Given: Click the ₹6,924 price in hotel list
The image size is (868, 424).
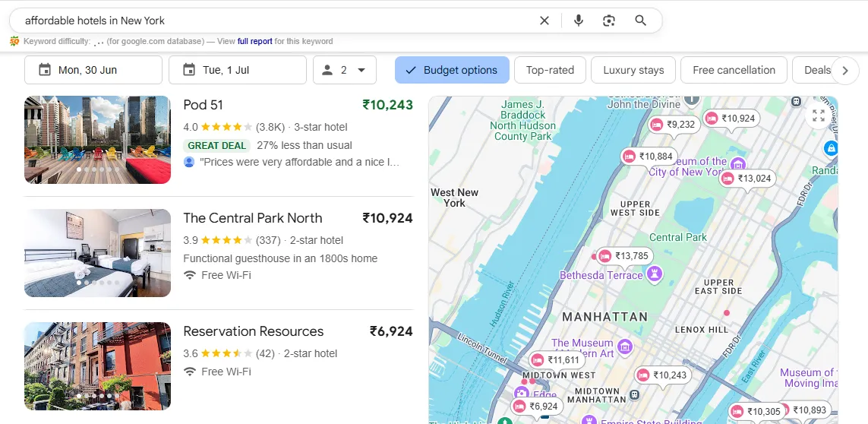Looking at the screenshot, I should pos(391,331).
